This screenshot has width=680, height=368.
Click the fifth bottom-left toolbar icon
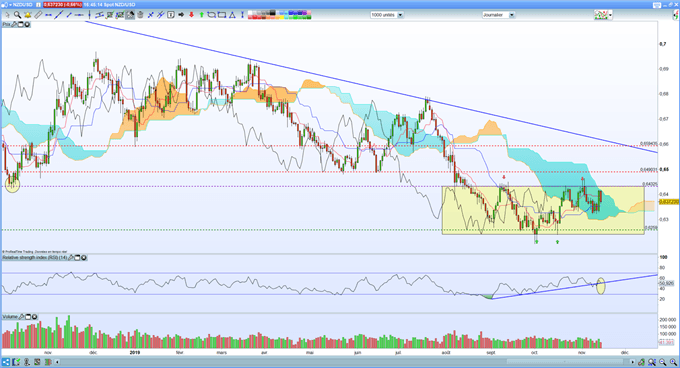click(48, 362)
